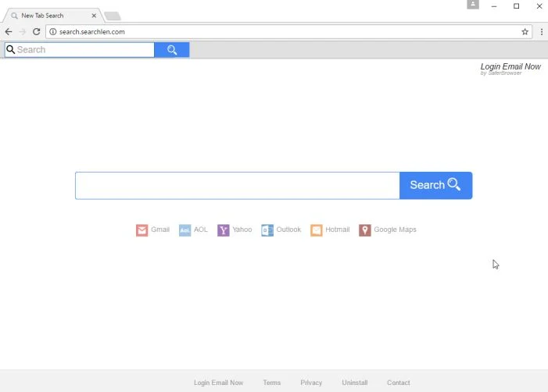Bookmark this page with the star icon
This screenshot has width=548, height=392.
pos(525,32)
